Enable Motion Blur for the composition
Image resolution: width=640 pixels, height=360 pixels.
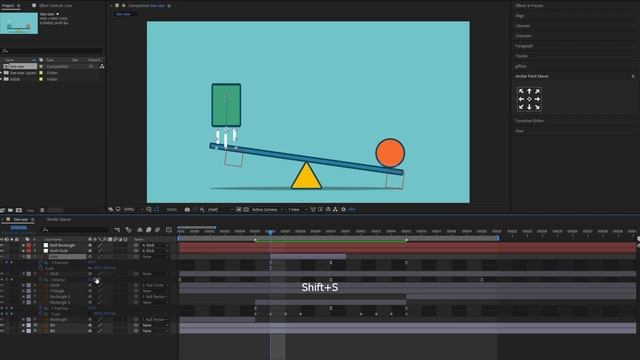(158, 230)
